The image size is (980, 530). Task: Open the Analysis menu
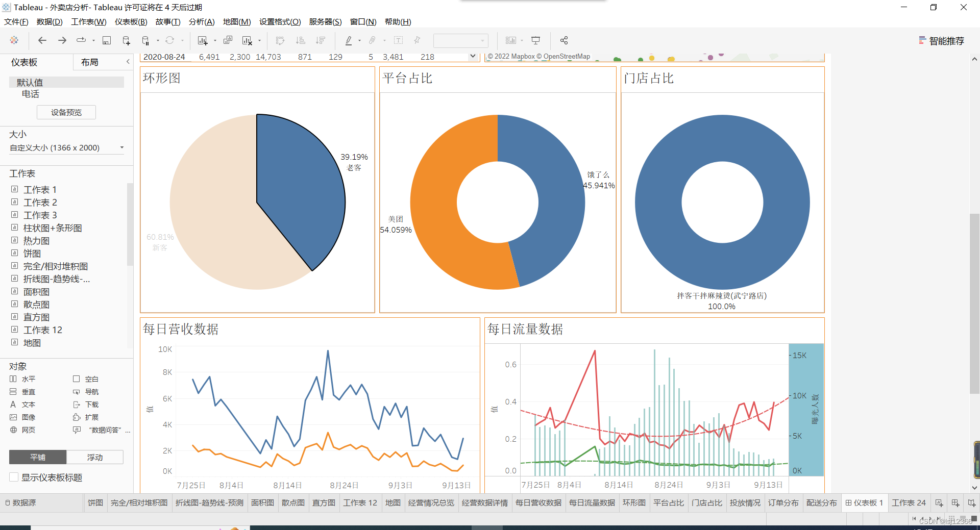coord(202,21)
